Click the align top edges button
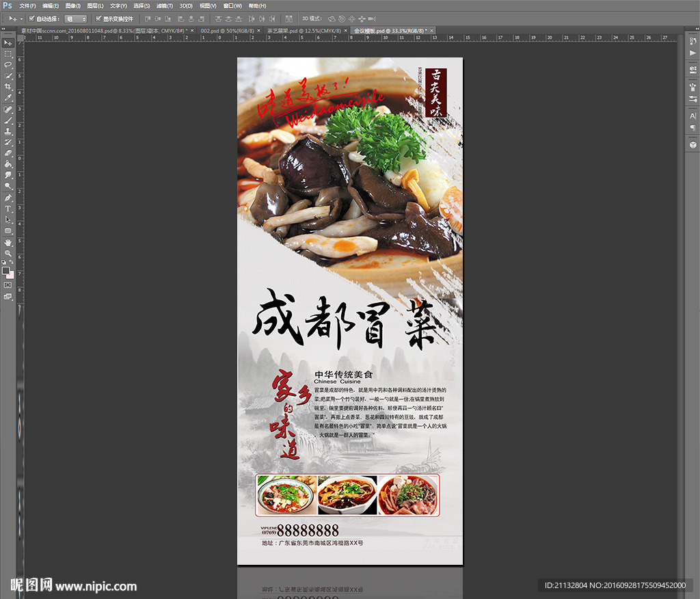 pyautogui.click(x=148, y=18)
